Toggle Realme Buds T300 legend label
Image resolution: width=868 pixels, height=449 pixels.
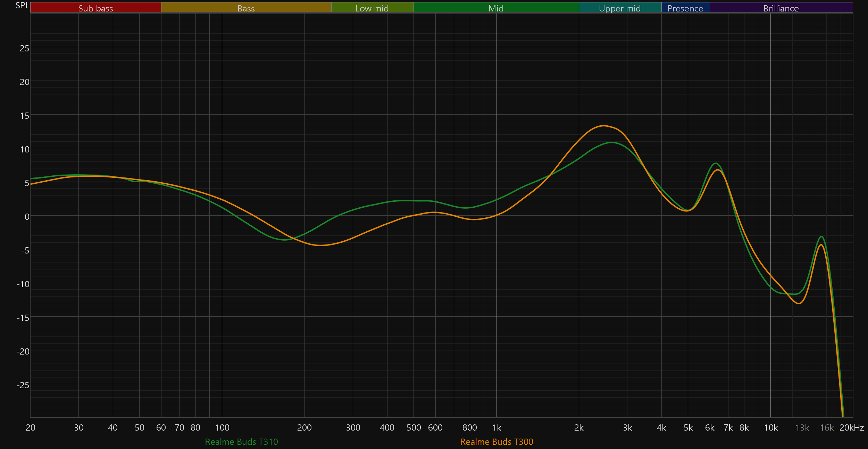(496, 442)
